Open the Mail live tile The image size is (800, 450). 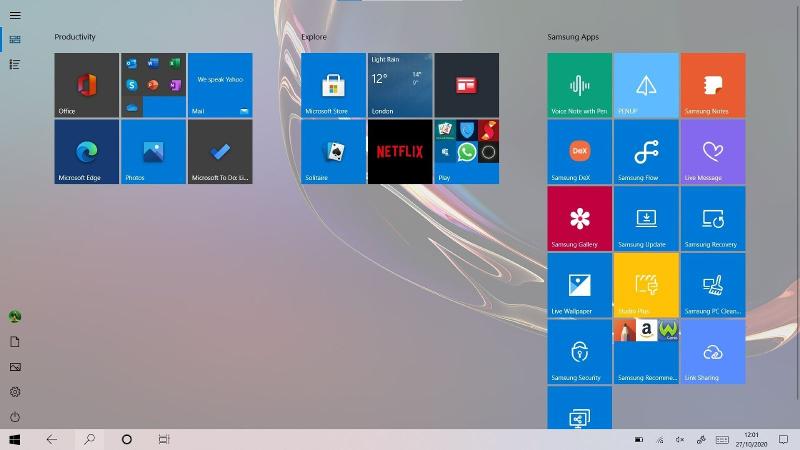[220, 85]
